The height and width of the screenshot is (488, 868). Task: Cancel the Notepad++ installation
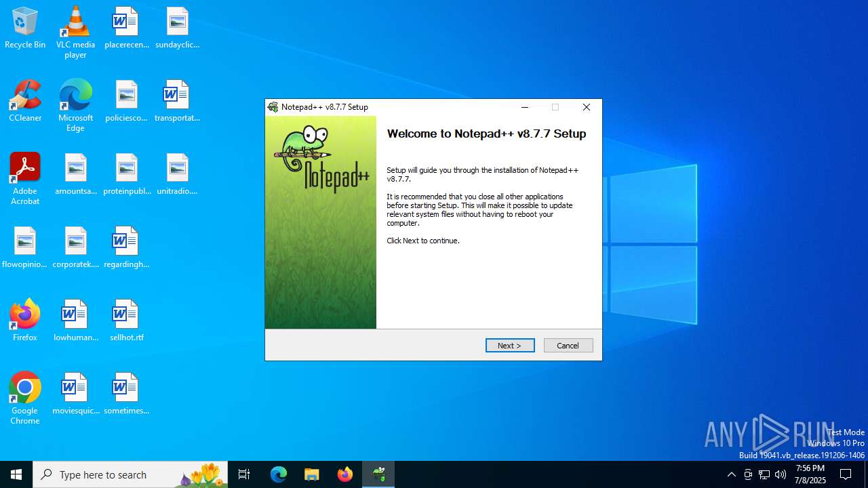[568, 346]
